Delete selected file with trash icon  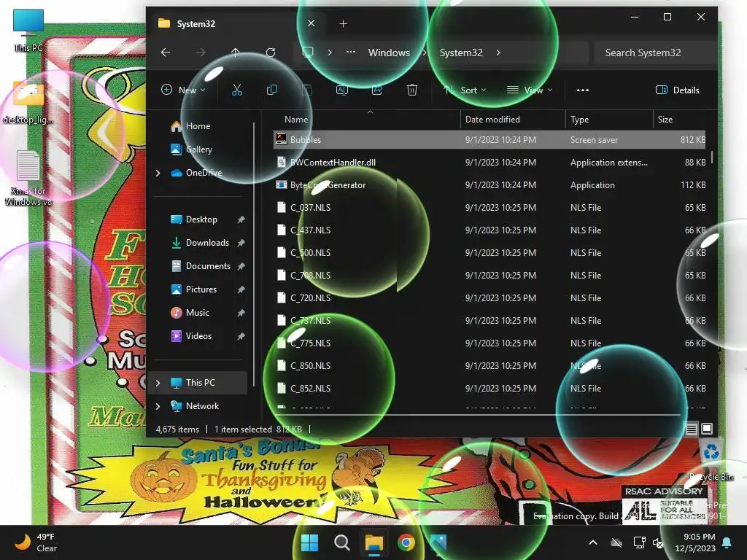pos(412,90)
